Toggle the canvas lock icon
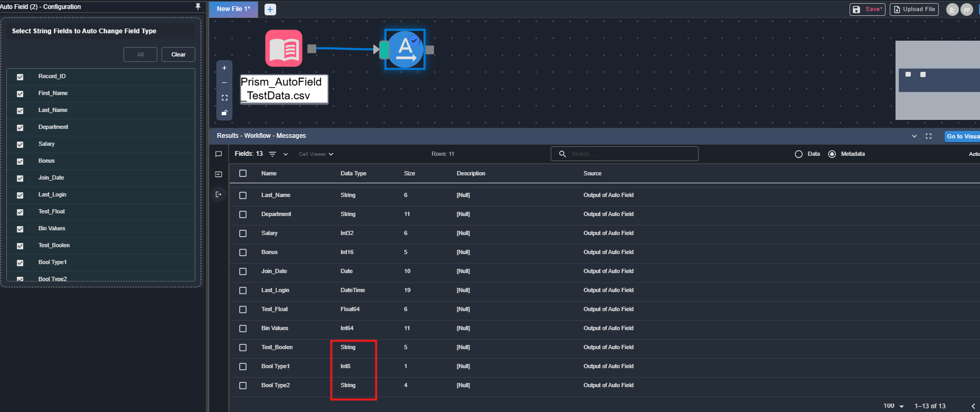 tap(224, 113)
